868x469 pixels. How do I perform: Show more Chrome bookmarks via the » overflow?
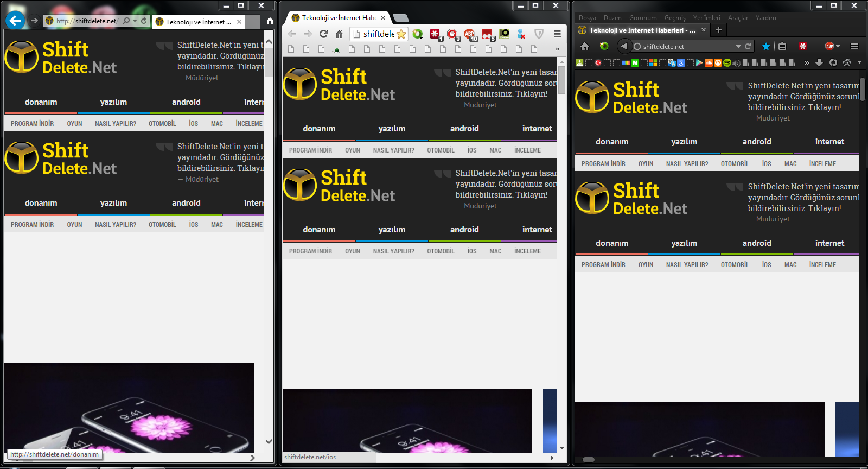click(557, 49)
